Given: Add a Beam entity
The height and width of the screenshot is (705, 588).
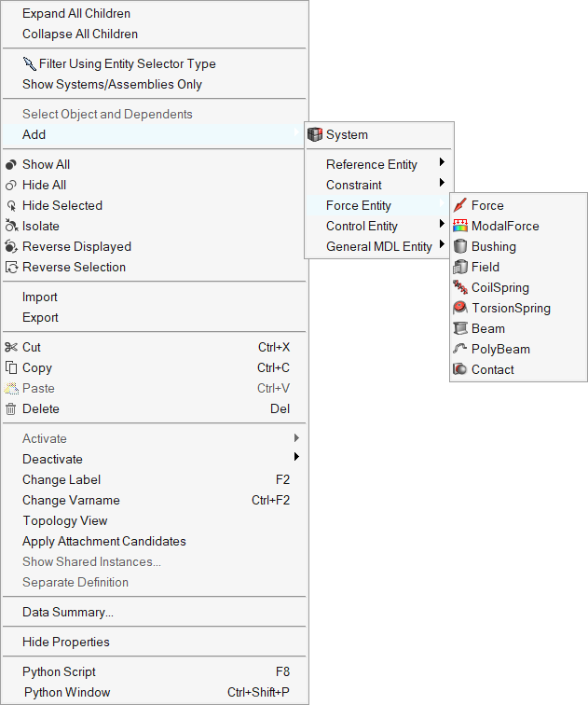Looking at the screenshot, I should [487, 328].
